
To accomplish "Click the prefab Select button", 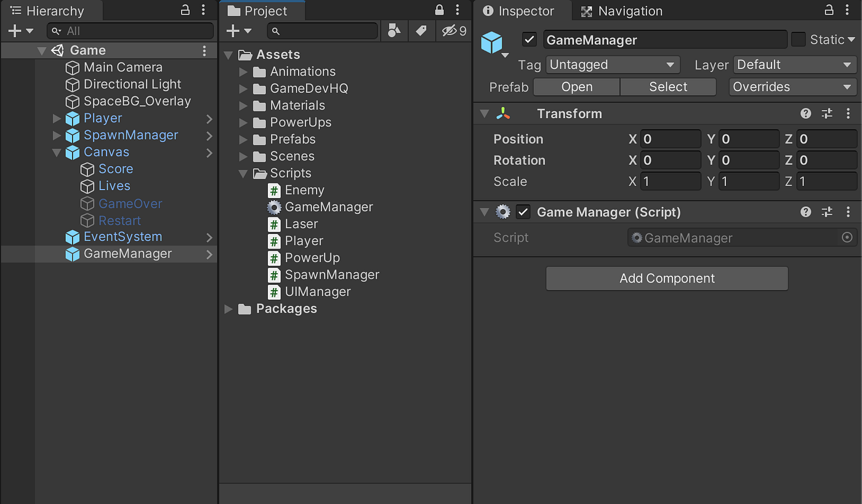I will tap(667, 87).
